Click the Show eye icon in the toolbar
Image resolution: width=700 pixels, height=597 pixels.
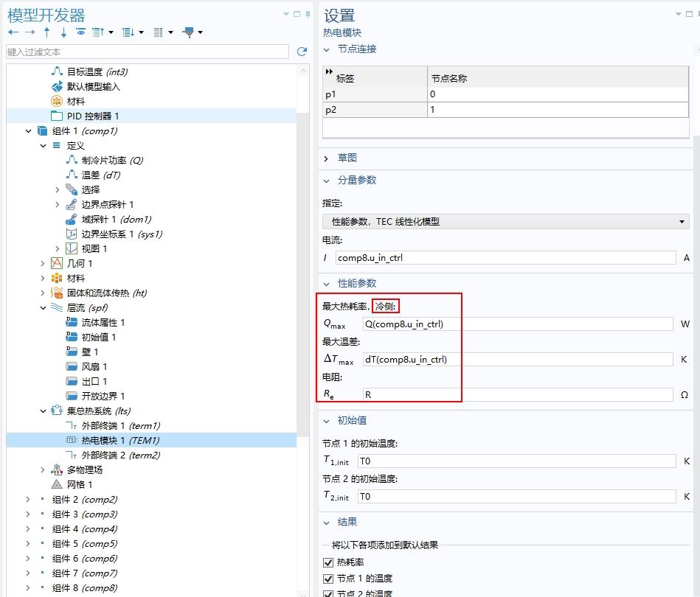(80, 32)
